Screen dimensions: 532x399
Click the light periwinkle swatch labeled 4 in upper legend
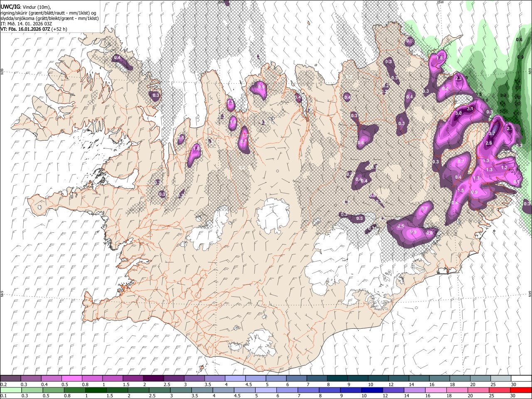(235, 379)
